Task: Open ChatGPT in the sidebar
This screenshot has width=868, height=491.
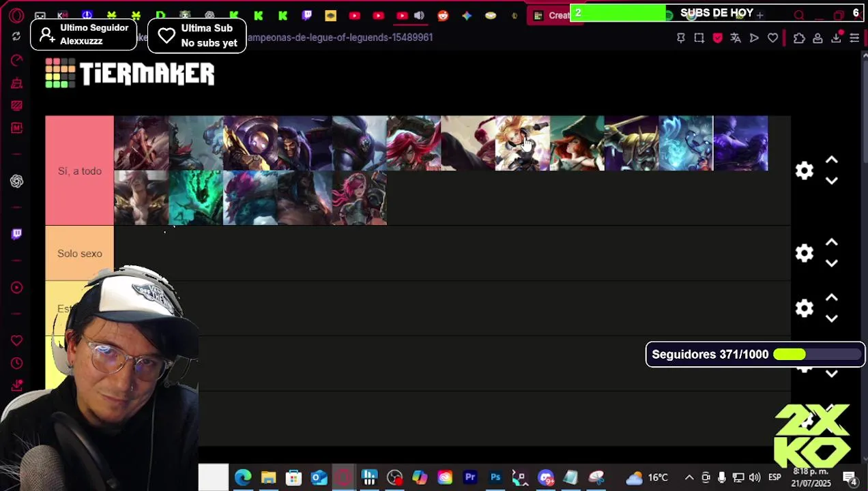Action: (16, 181)
